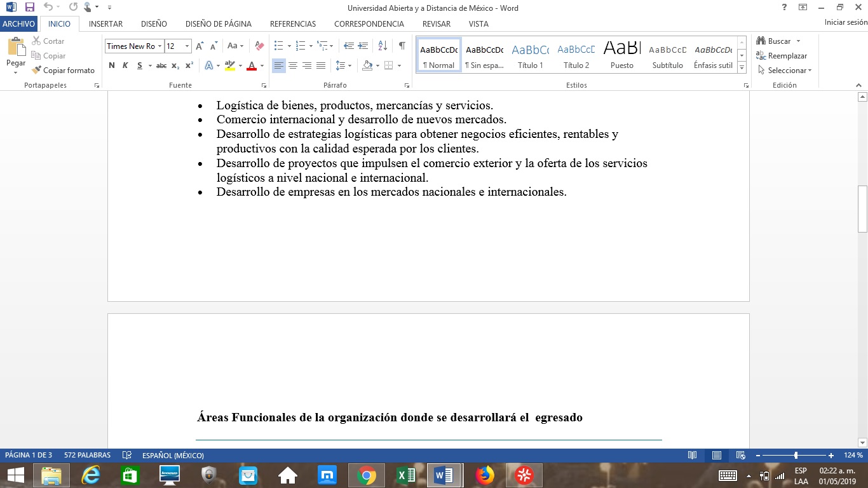Viewport: 868px width, 488px height.
Task: Zoom in with the plus button
Action: click(831, 456)
